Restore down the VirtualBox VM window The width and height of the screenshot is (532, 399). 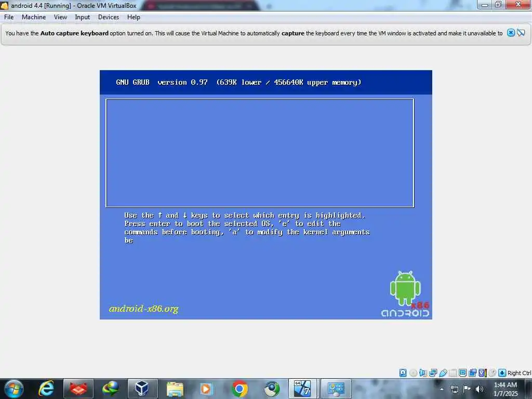[498, 5]
